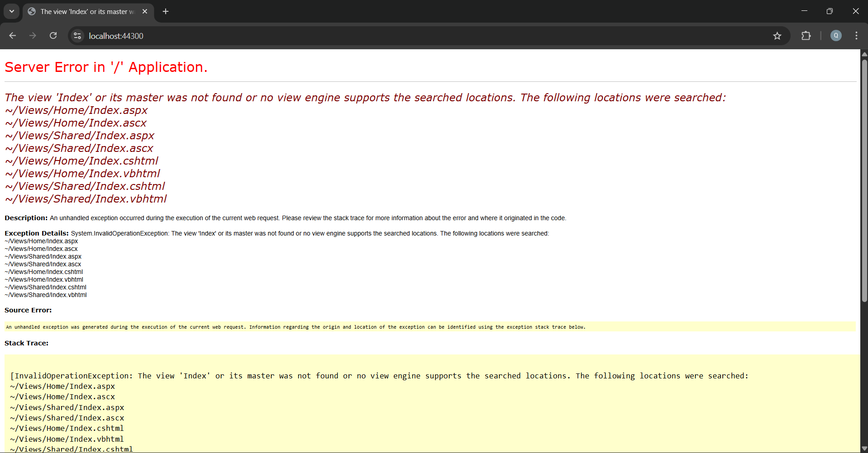Close the current browser tab

tap(145, 11)
